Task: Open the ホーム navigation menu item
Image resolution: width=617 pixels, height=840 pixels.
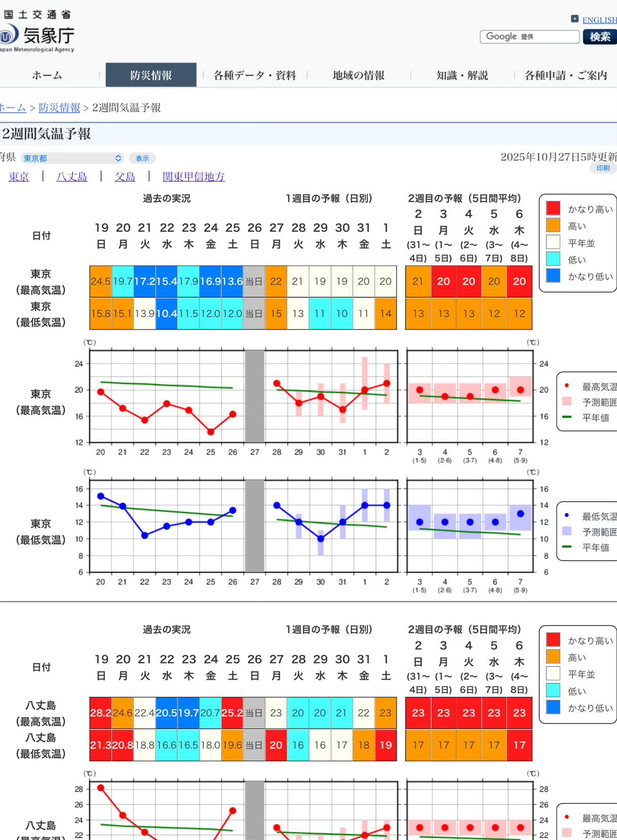Action: click(47, 76)
